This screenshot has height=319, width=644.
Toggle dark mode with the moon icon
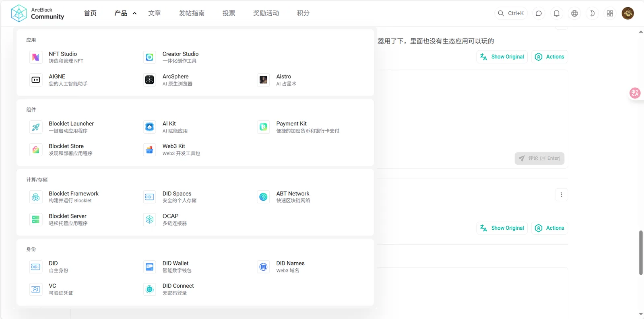coord(592,13)
